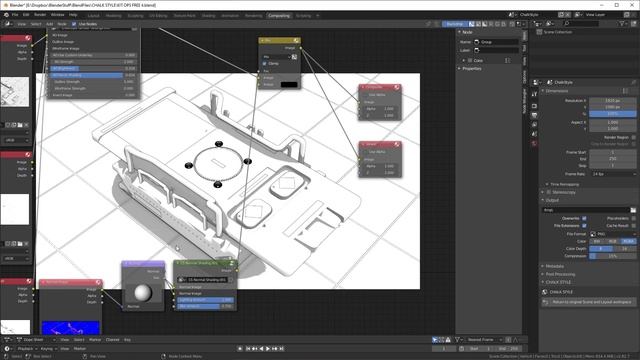Select color depth 16 button
The image size is (640, 360).
(624, 249)
